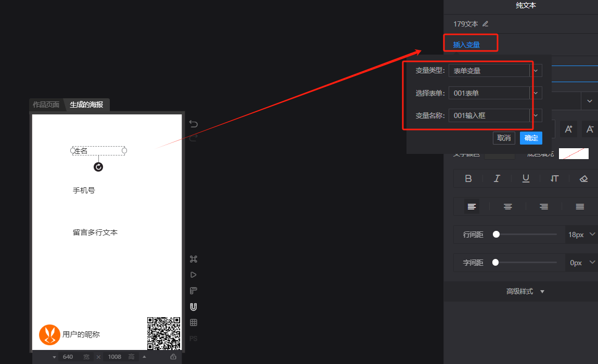598x364 pixels.
Task: Click the user avatar rabbit logo
Action: [x=49, y=335]
